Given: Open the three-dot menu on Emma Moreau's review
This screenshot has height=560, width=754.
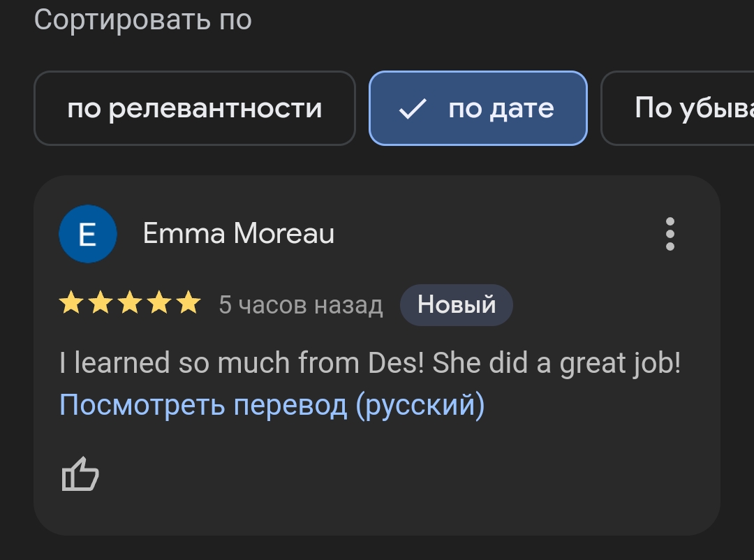Looking at the screenshot, I should [x=670, y=234].
